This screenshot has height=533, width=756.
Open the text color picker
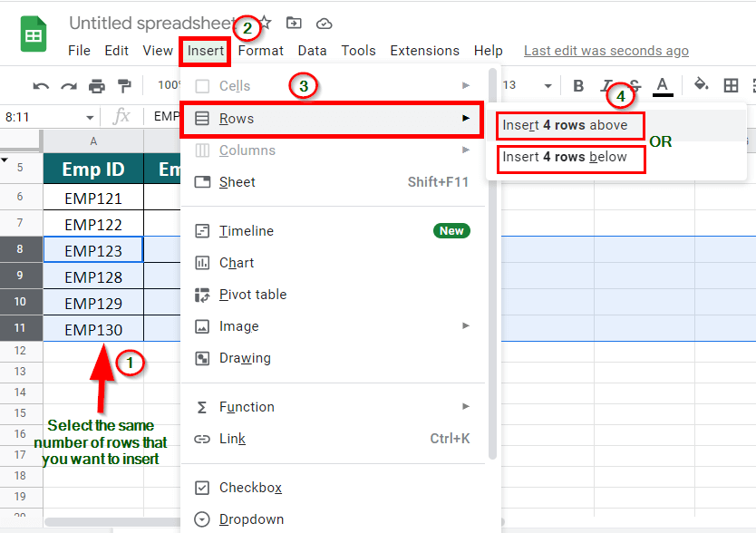coord(663,87)
